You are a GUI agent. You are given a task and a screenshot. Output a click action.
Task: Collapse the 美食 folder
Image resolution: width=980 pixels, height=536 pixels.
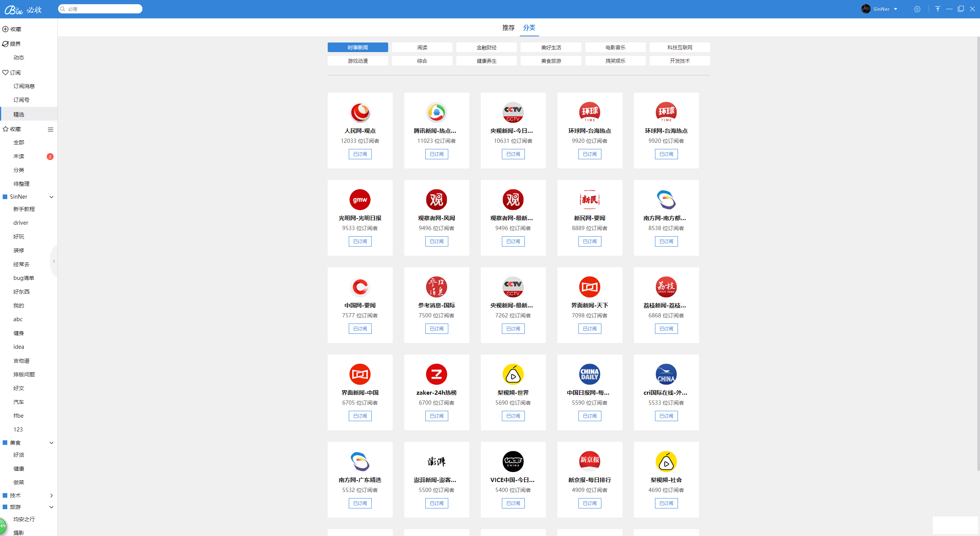pyautogui.click(x=51, y=443)
